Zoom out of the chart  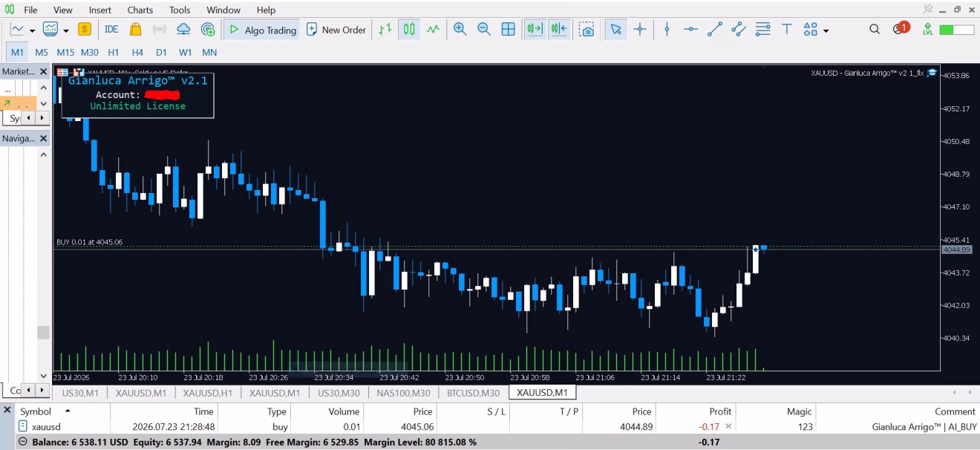(484, 30)
